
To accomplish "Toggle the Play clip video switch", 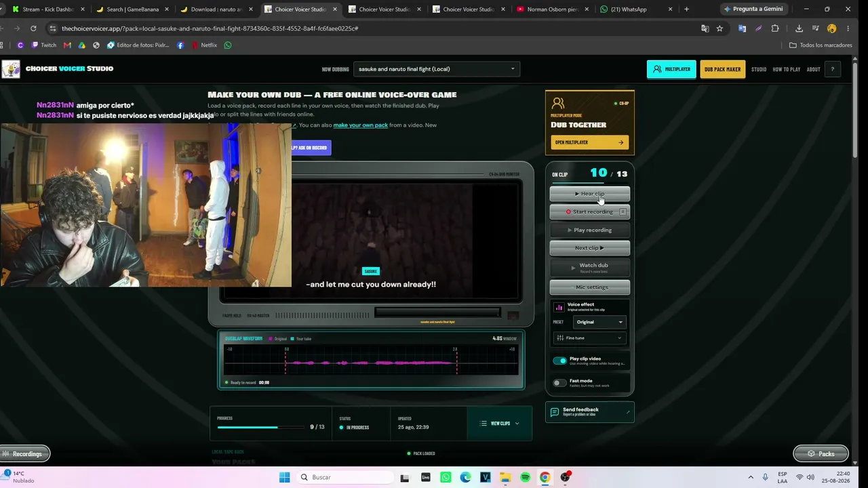I will point(559,361).
